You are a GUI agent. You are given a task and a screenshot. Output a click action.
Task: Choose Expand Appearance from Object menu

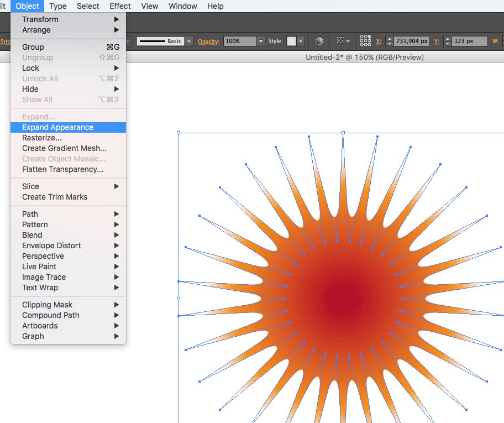pos(57,127)
